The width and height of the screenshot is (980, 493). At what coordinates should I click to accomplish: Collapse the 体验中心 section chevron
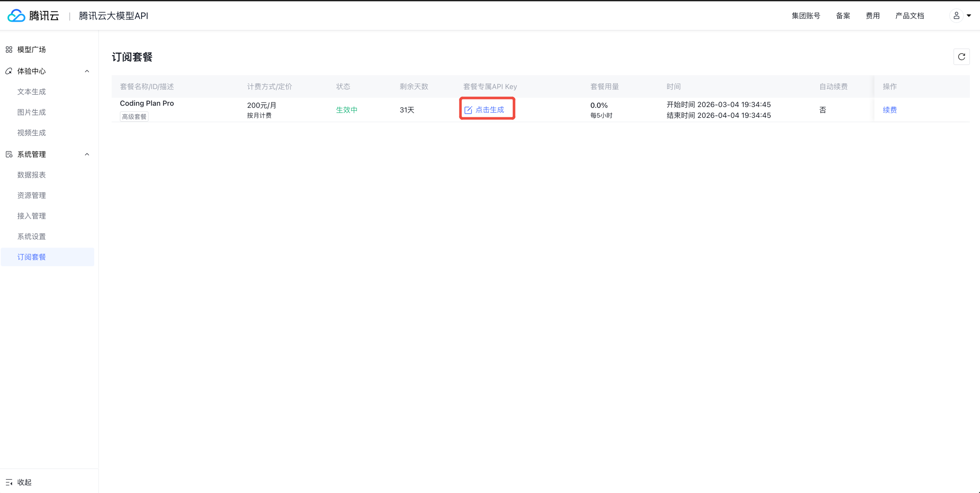(87, 71)
